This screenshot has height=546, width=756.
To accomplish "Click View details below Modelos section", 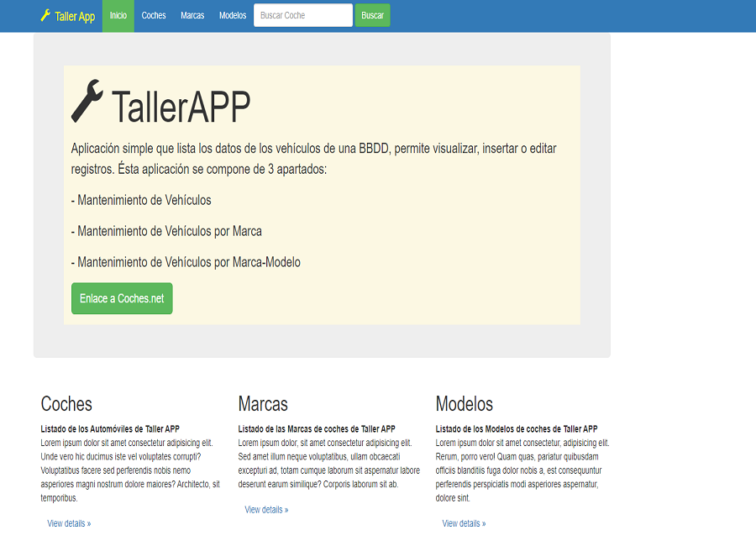I will point(464,523).
